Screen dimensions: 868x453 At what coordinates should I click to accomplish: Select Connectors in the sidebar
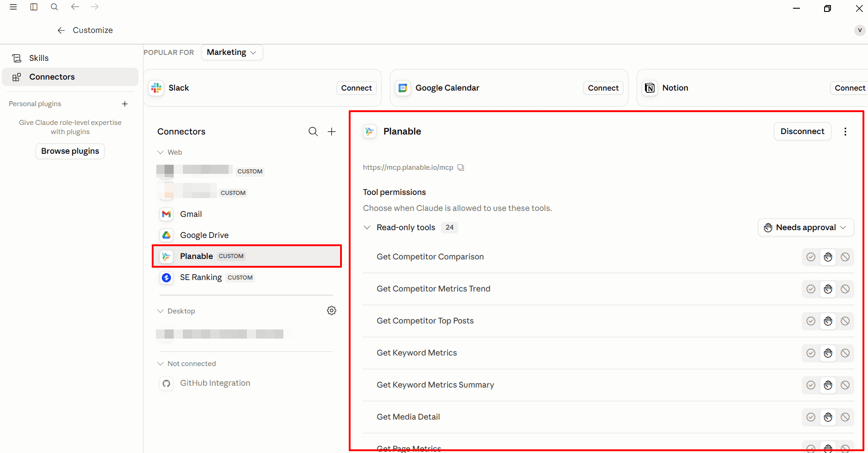pos(70,77)
